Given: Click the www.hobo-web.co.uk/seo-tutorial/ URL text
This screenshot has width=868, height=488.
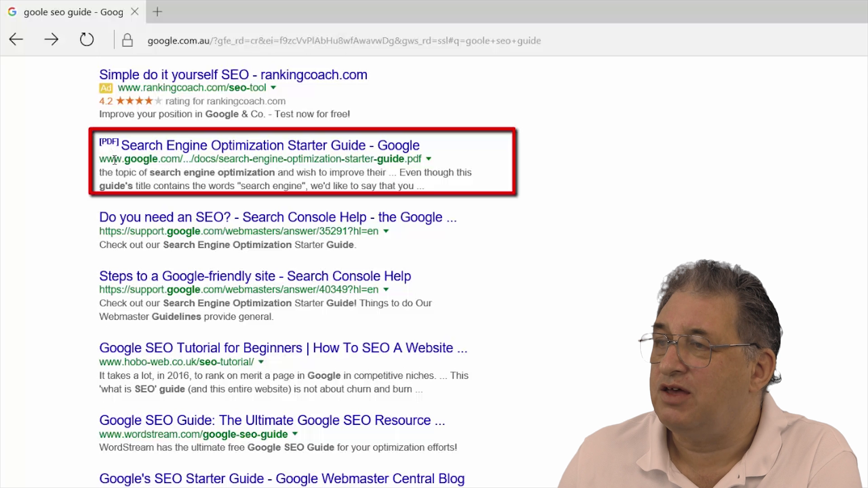Looking at the screenshot, I should tap(176, 361).
